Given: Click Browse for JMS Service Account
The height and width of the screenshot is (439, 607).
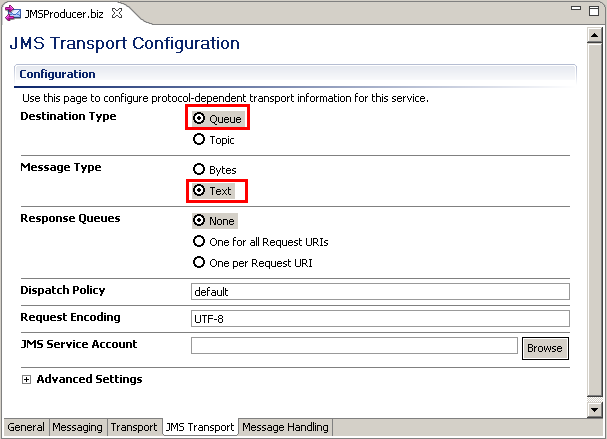Looking at the screenshot, I should 545,348.
